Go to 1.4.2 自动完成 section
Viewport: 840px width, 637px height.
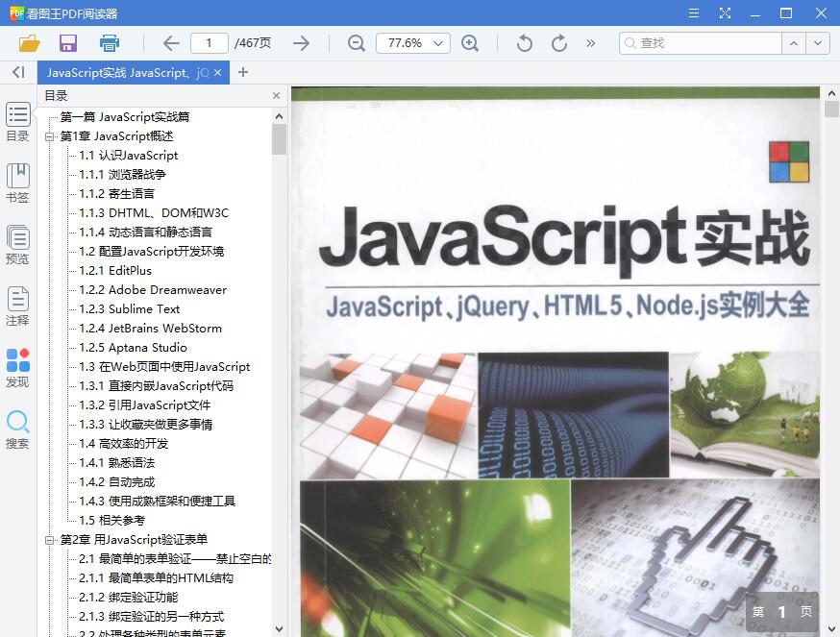click(x=117, y=482)
